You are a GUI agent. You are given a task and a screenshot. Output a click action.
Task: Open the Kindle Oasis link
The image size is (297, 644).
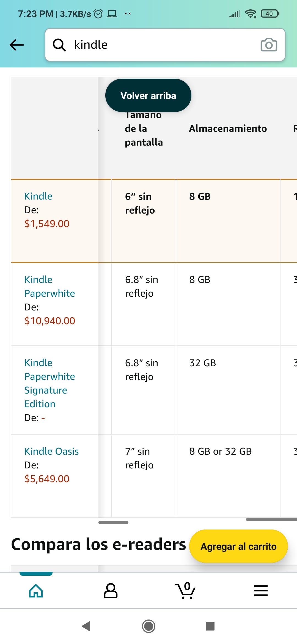click(51, 451)
